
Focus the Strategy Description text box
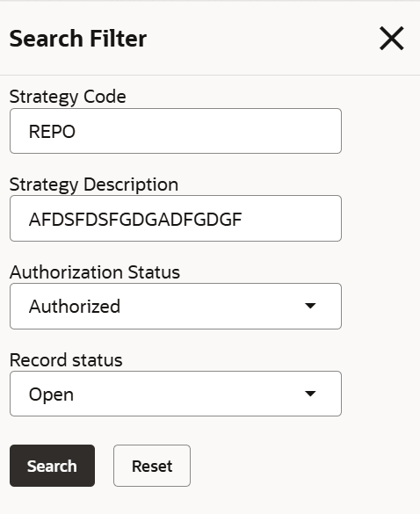tap(176, 219)
